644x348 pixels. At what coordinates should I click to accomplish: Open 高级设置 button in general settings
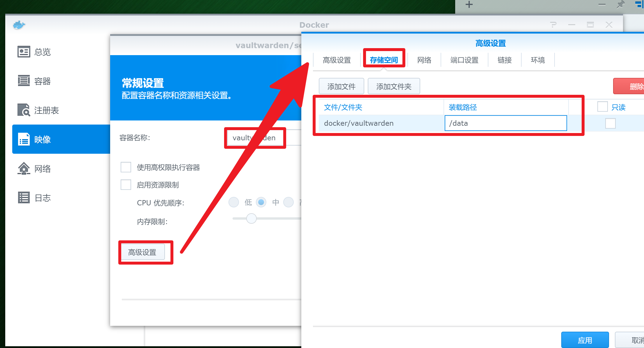pos(142,252)
